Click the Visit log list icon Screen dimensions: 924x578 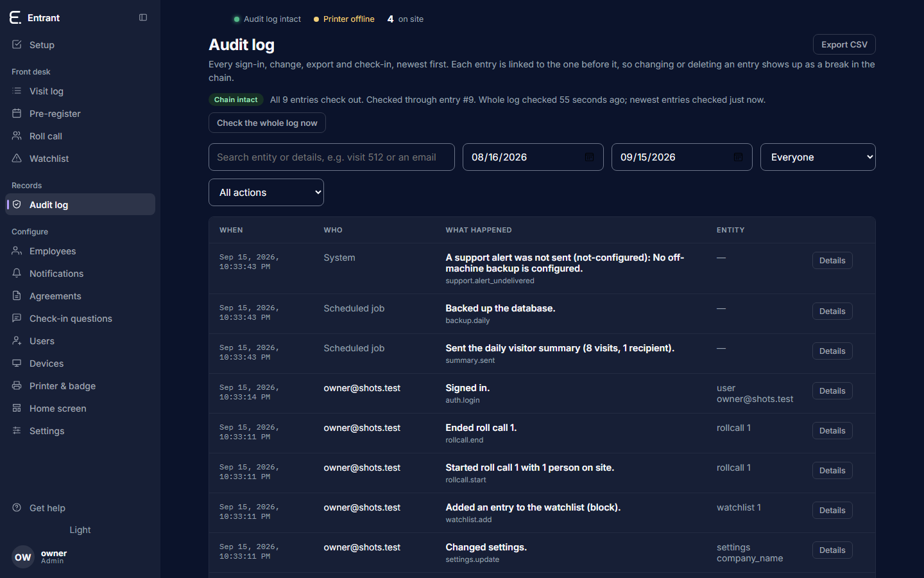click(17, 91)
